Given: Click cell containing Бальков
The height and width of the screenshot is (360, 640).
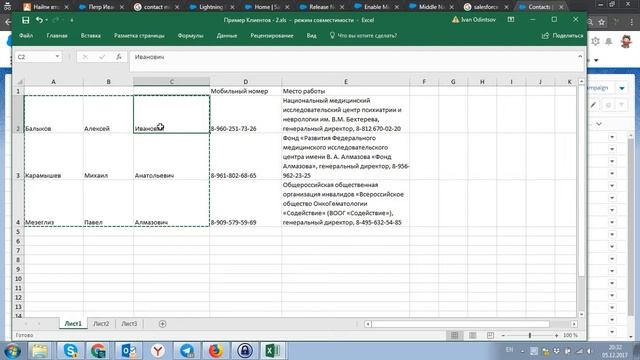Looking at the screenshot, I should pos(53,114).
